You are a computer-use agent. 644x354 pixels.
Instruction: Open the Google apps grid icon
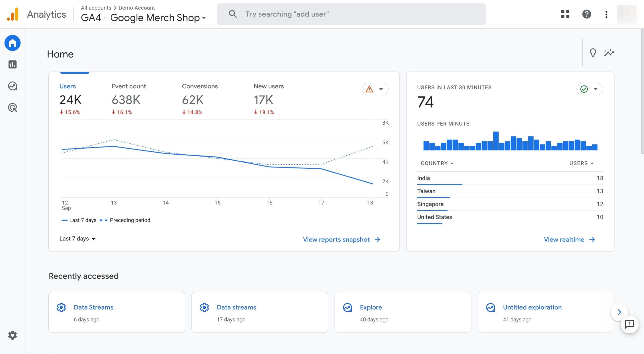tap(565, 14)
